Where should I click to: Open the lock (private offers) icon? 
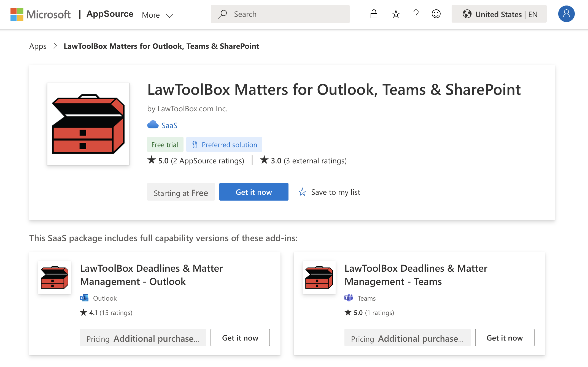[x=374, y=14]
